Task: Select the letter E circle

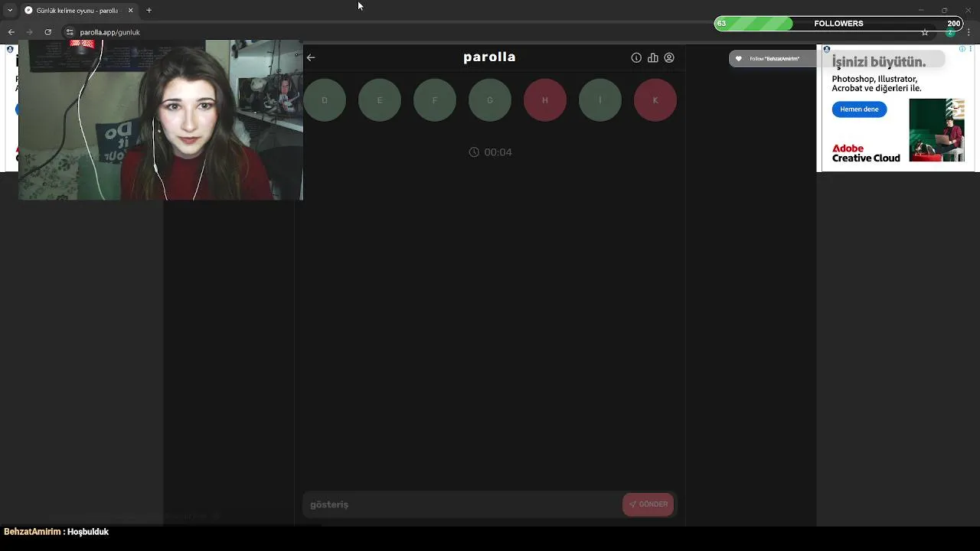Action: pos(380,100)
